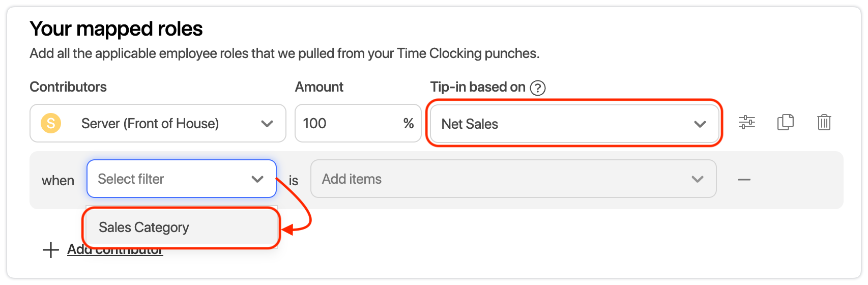The width and height of the screenshot is (868, 285).
Task: Remove the filter condition with the minus icon
Action: (744, 180)
